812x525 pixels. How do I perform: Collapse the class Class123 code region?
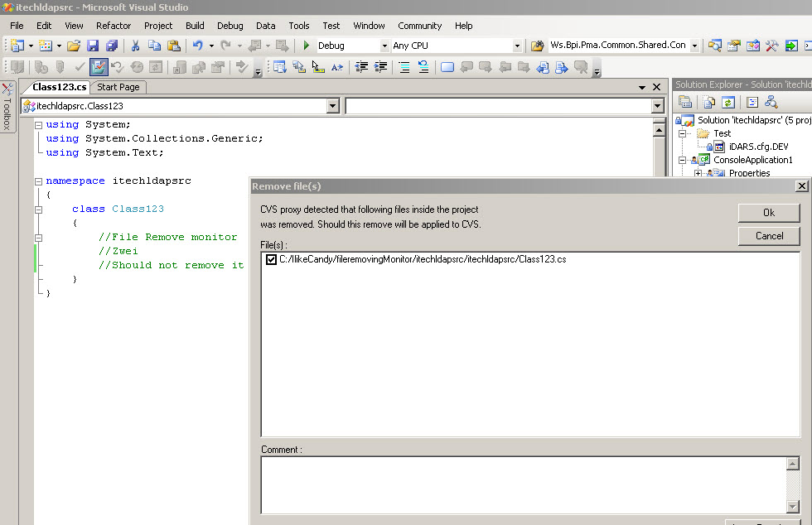tap(38, 210)
